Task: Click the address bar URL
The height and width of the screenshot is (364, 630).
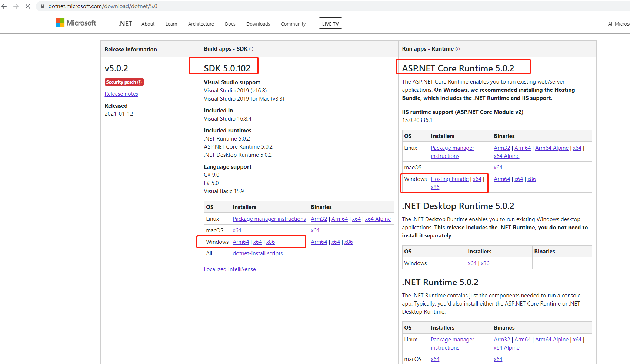Action: coord(103,6)
